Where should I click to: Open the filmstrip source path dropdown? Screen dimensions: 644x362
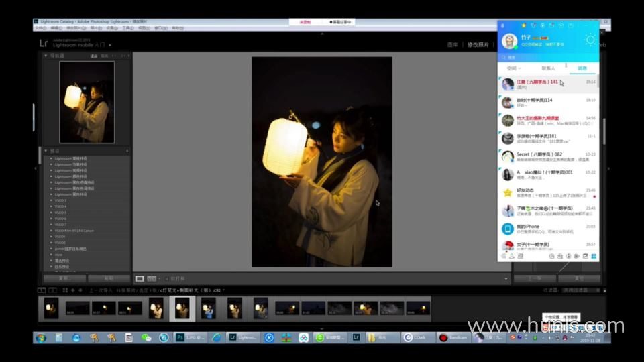[223, 290]
